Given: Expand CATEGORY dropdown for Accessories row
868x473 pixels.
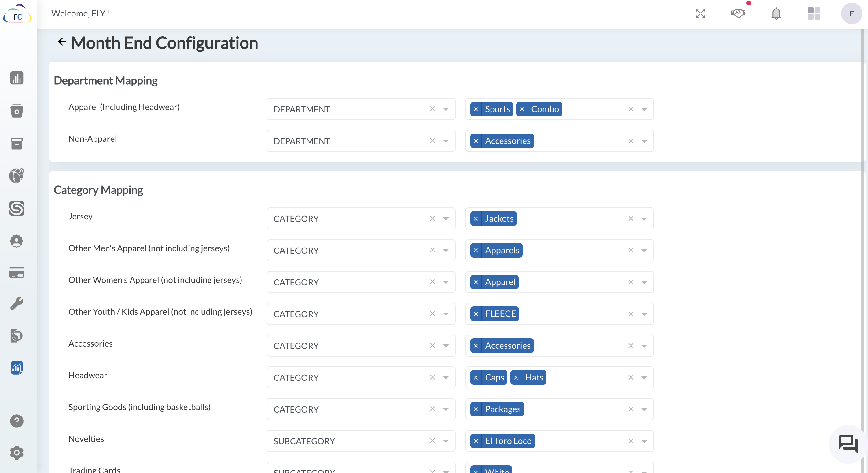Looking at the screenshot, I should click(446, 346).
